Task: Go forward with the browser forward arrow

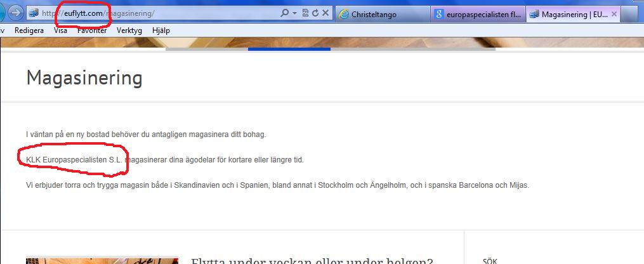Action: click(x=16, y=13)
